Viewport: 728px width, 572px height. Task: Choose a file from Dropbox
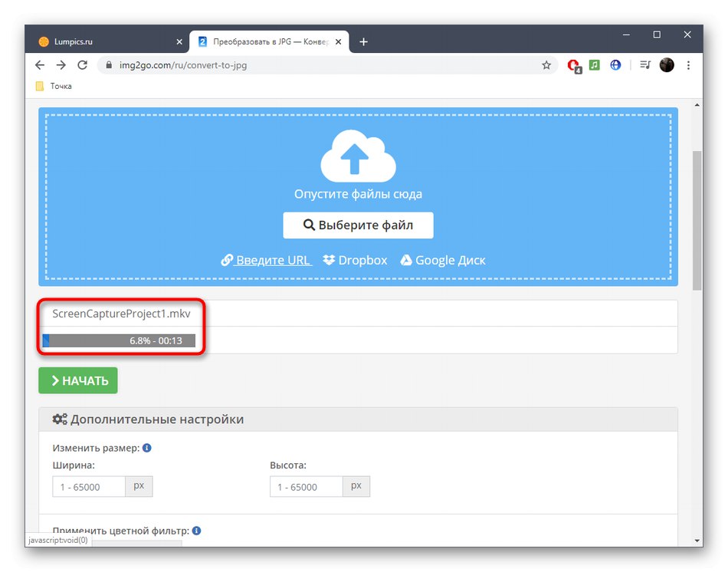tap(355, 260)
